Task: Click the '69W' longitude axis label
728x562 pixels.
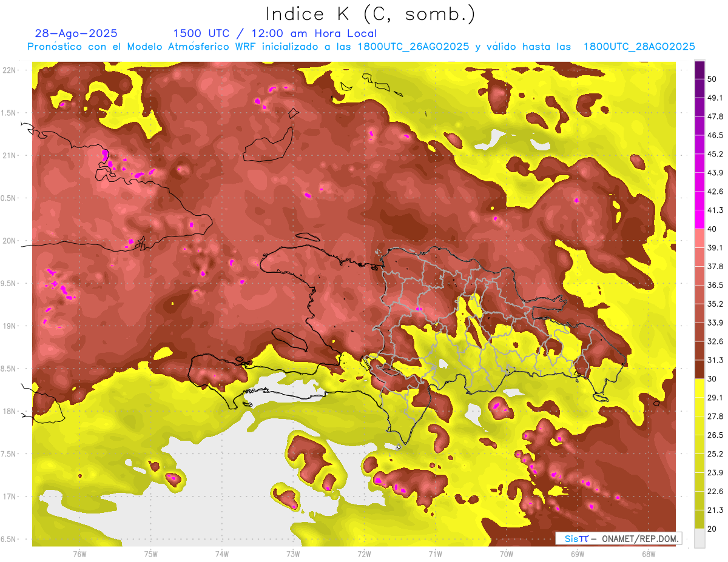Action: tap(578, 554)
